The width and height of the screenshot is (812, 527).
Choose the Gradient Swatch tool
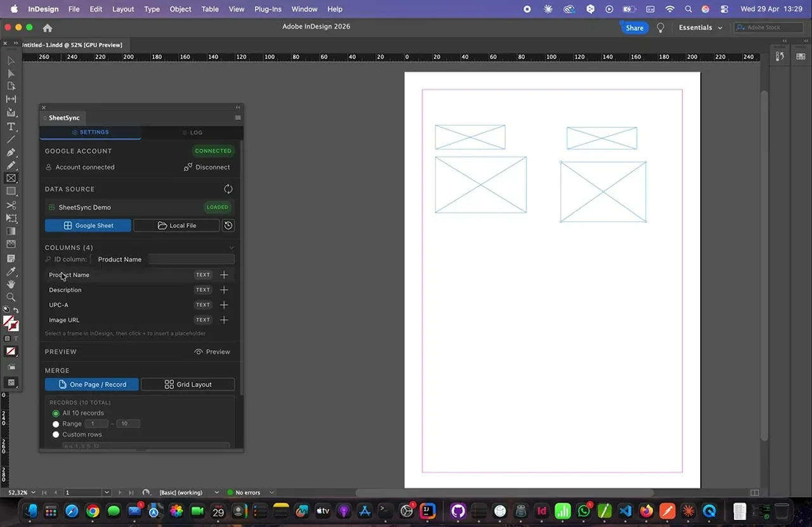pos(11,231)
